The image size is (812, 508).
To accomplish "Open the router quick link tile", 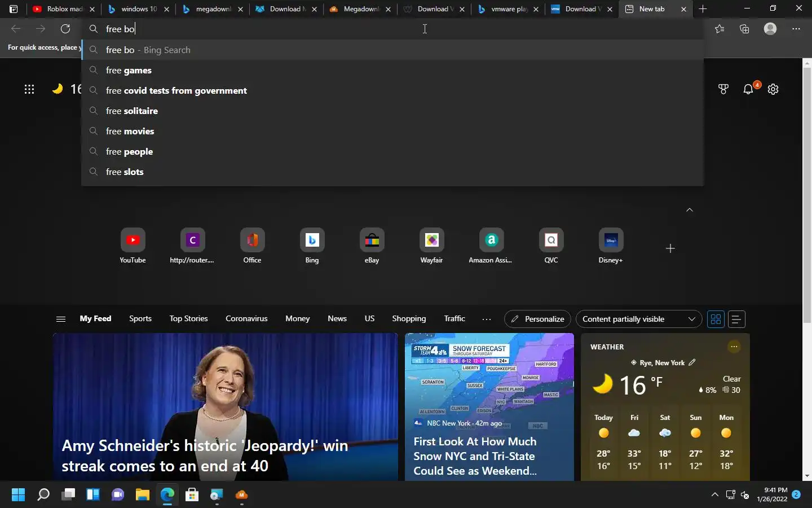I will tap(192, 246).
